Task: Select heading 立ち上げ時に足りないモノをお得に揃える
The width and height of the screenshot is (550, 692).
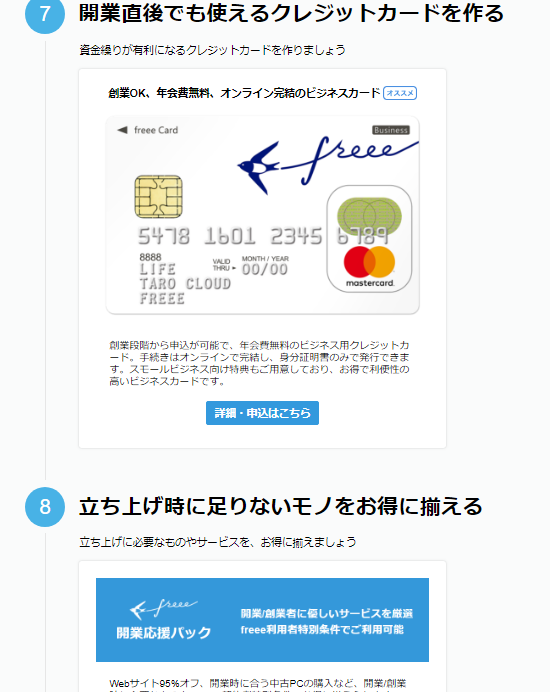Action: click(x=281, y=506)
